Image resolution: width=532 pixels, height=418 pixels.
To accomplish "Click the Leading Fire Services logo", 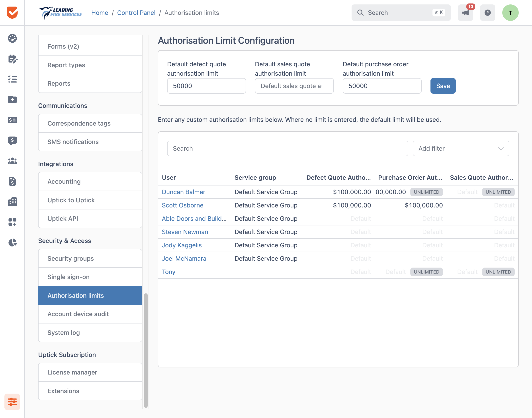I will 60,13.
